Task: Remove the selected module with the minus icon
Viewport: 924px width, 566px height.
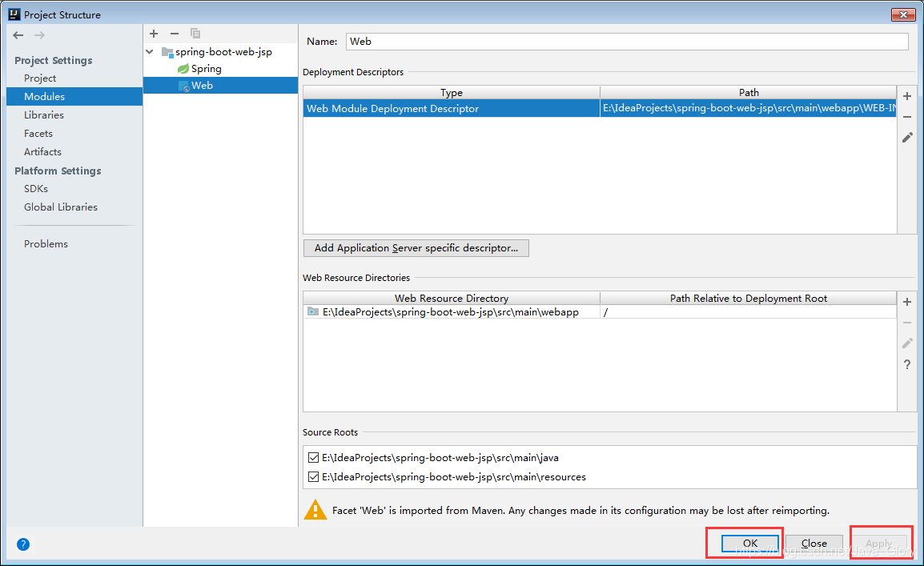Action: click(x=175, y=34)
